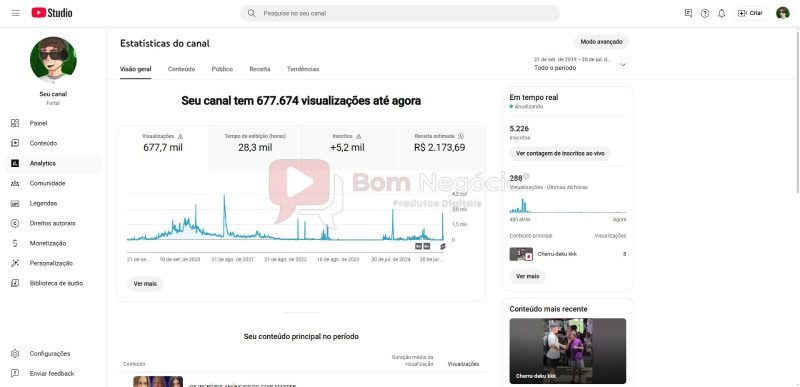The height and width of the screenshot is (387, 800).
Task: Click Ver mais below the main chart
Action: [x=145, y=284]
